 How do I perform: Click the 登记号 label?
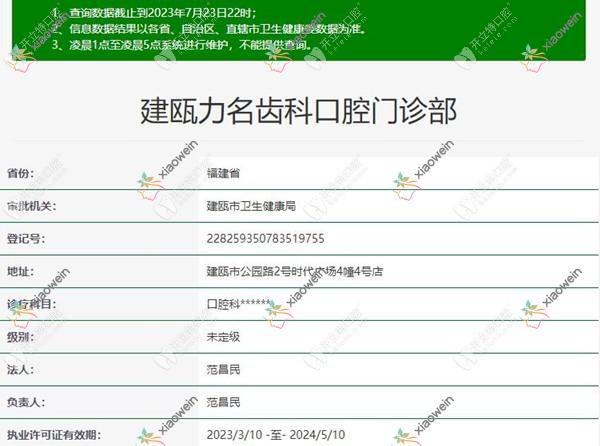click(26, 239)
